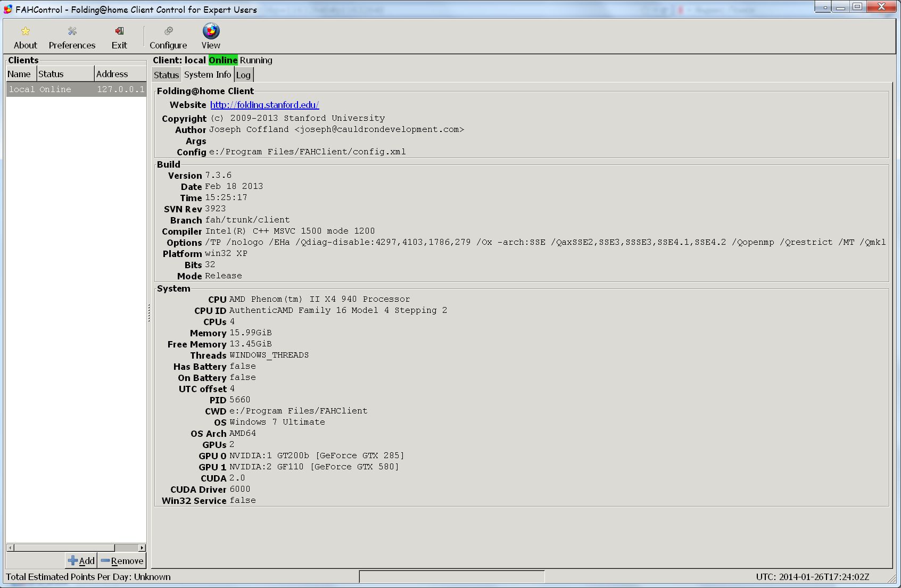Click the OS Arch value AMD64
901x588 pixels.
[243, 433]
